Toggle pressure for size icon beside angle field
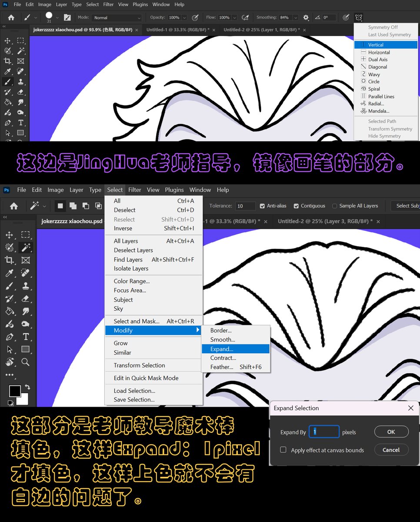This screenshot has height=522, width=420. [346, 17]
